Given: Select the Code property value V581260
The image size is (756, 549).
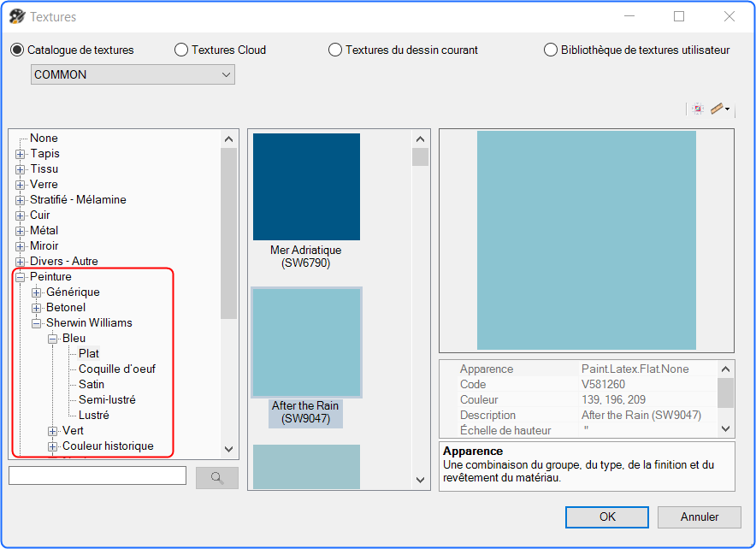Looking at the screenshot, I should [603, 385].
